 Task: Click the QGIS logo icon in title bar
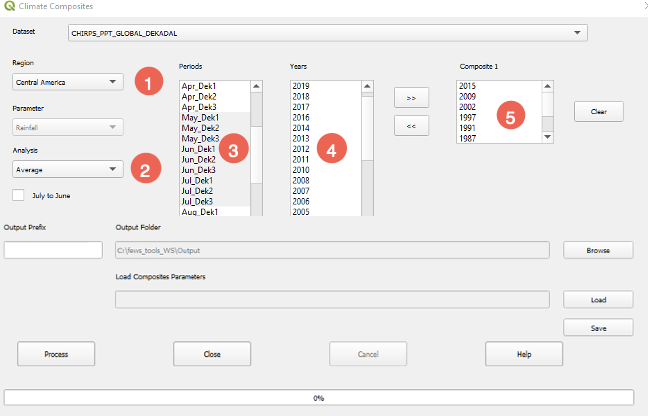(x=9, y=7)
